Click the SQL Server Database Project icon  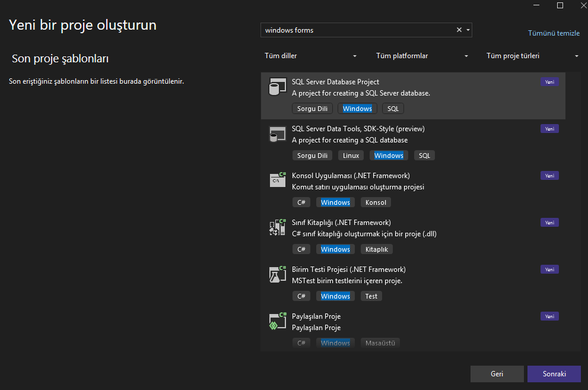[274, 87]
